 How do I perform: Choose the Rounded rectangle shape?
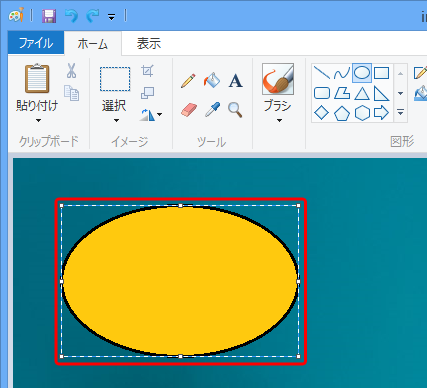[322, 93]
